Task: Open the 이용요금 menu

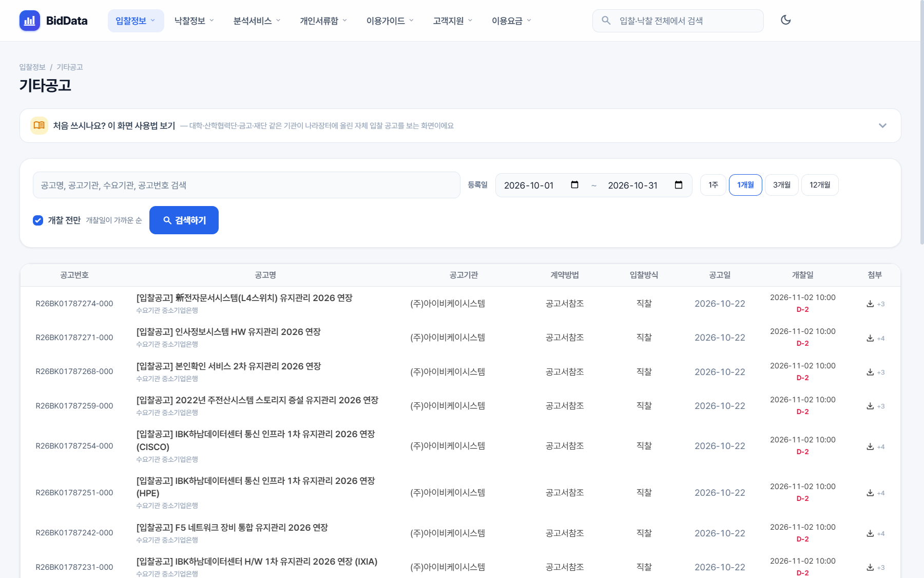Action: [x=512, y=21]
